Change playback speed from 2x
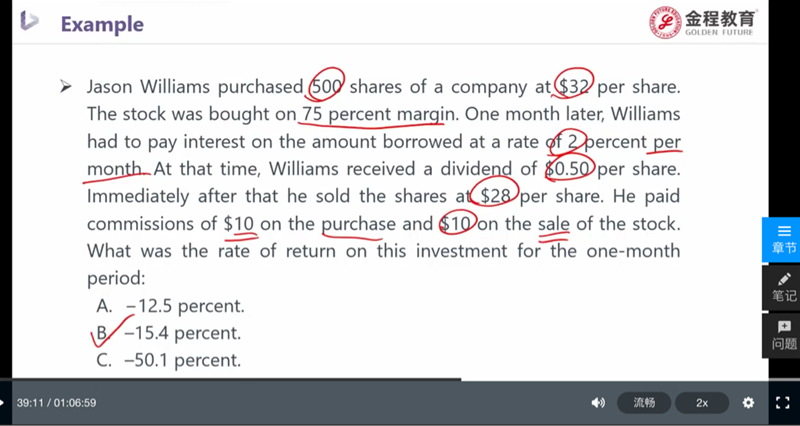 click(x=702, y=402)
